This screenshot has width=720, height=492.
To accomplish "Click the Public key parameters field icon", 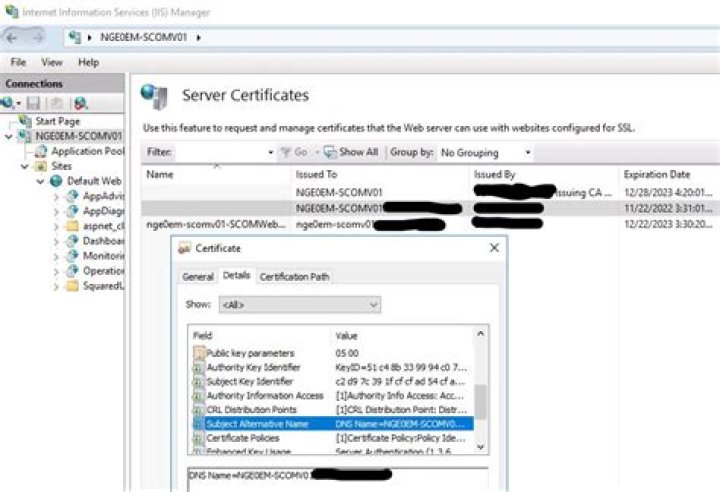I will coord(199,353).
